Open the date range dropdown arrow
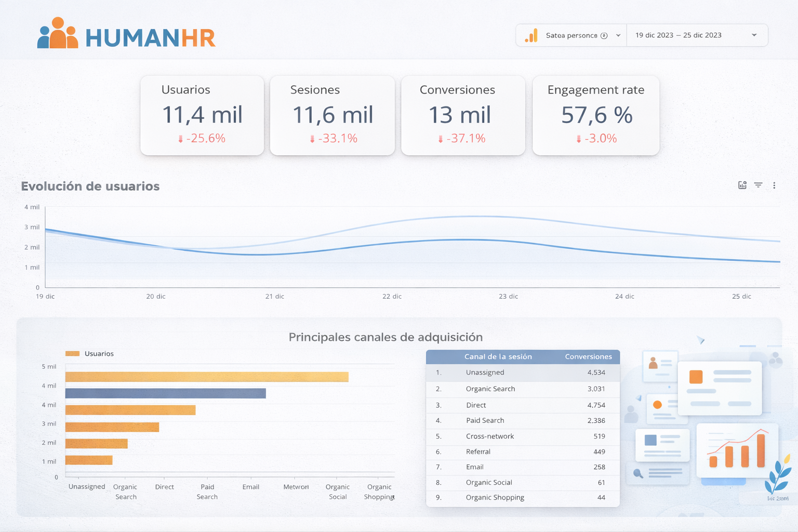The width and height of the screenshot is (798, 532). pyautogui.click(x=754, y=35)
